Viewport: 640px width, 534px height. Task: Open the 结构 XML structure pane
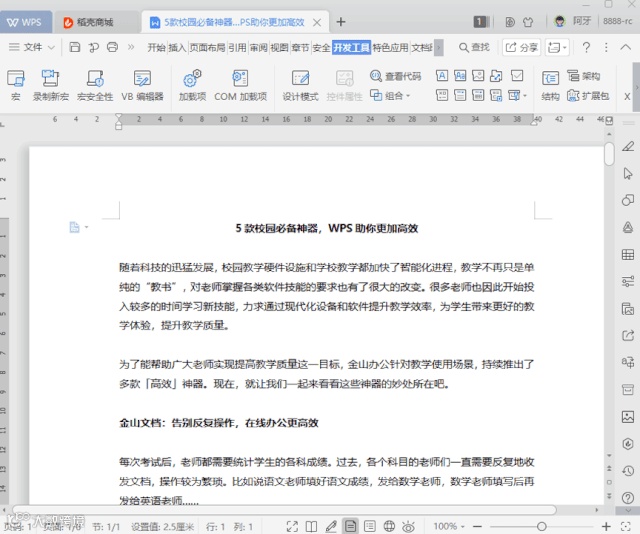(550, 85)
